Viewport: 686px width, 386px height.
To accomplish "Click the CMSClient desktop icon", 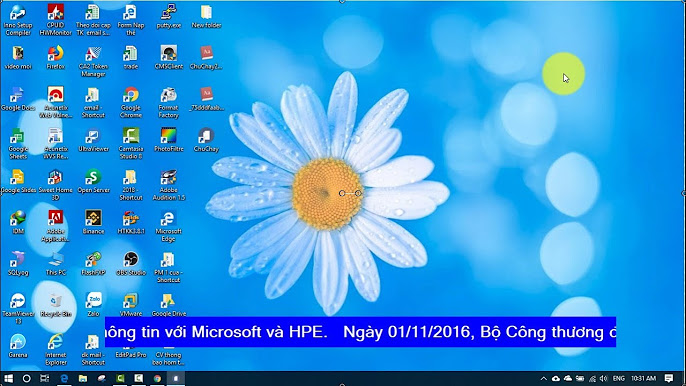I will click(168, 58).
